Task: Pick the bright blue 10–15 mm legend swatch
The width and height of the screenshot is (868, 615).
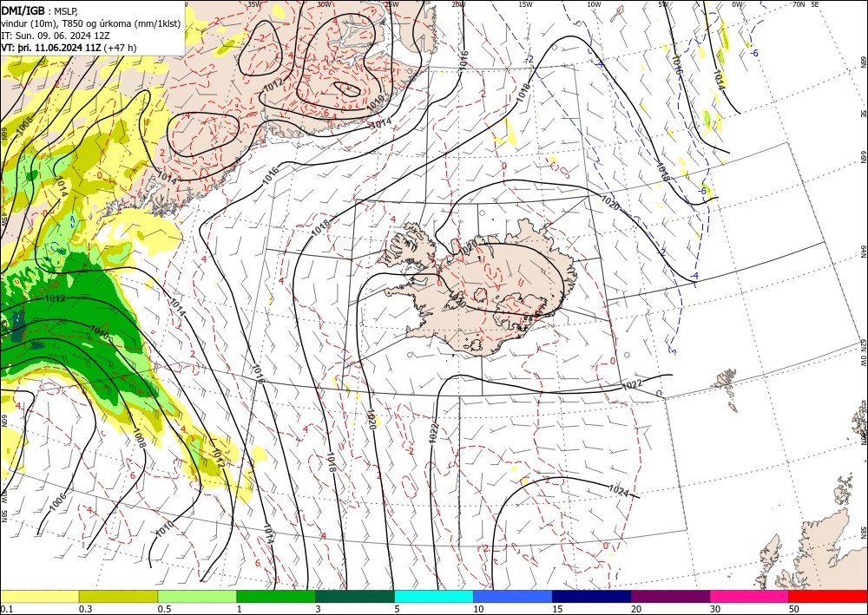Action: (513, 596)
